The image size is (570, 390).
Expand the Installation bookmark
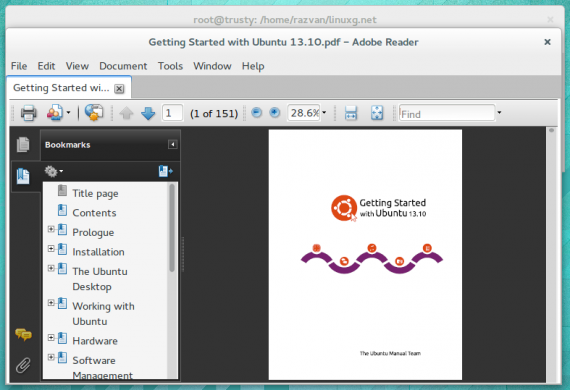point(51,249)
